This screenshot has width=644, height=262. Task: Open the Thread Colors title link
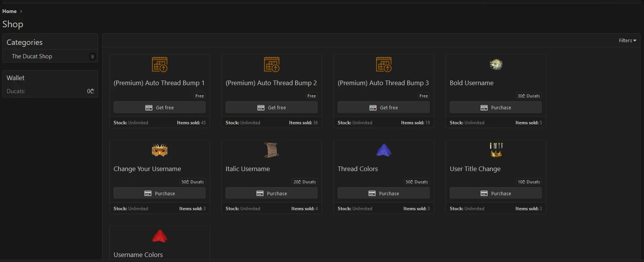[x=358, y=169]
